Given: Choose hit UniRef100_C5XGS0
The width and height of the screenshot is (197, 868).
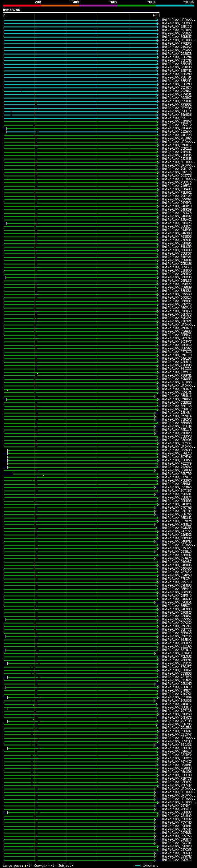Looking at the screenshot, I should 177,88.
